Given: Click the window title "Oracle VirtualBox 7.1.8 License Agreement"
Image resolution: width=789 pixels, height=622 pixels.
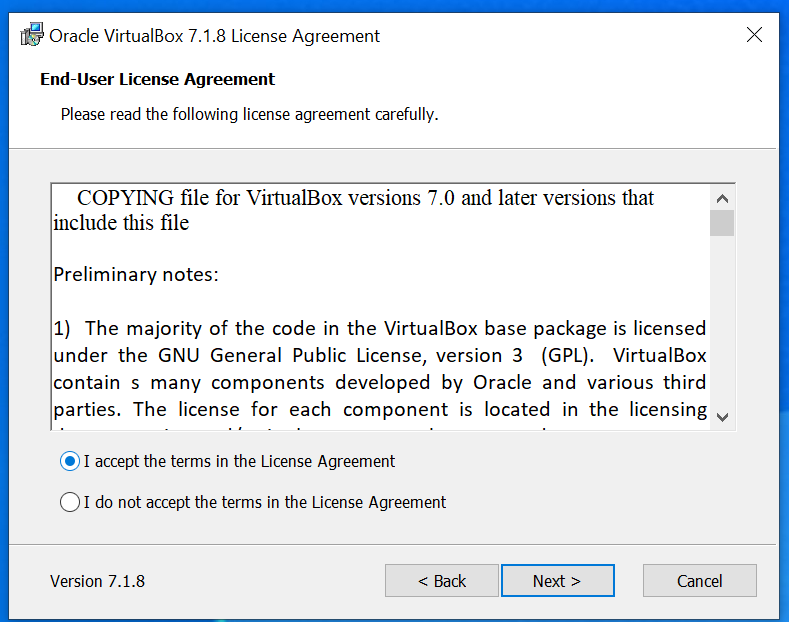Looking at the screenshot, I should click(x=214, y=36).
